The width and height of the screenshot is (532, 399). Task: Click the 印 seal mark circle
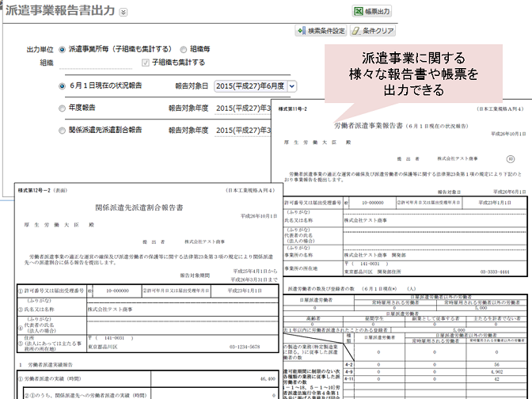tap(511, 159)
